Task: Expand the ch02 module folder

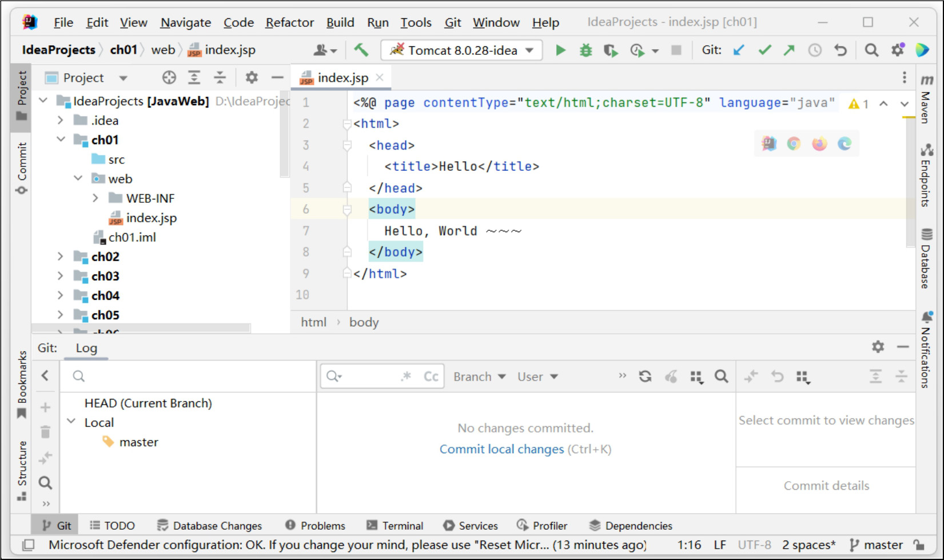Action: click(61, 257)
